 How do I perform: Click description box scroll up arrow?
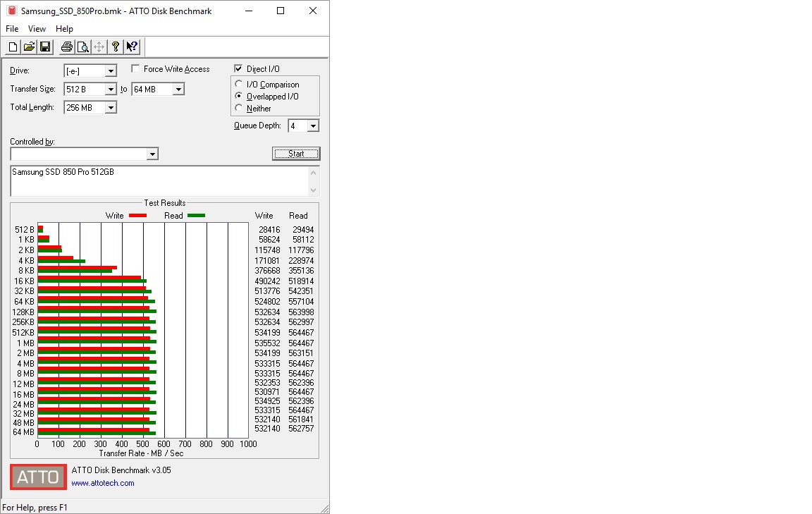click(x=313, y=173)
